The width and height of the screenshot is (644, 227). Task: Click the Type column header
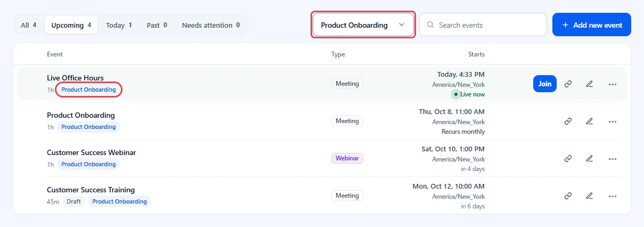338,54
